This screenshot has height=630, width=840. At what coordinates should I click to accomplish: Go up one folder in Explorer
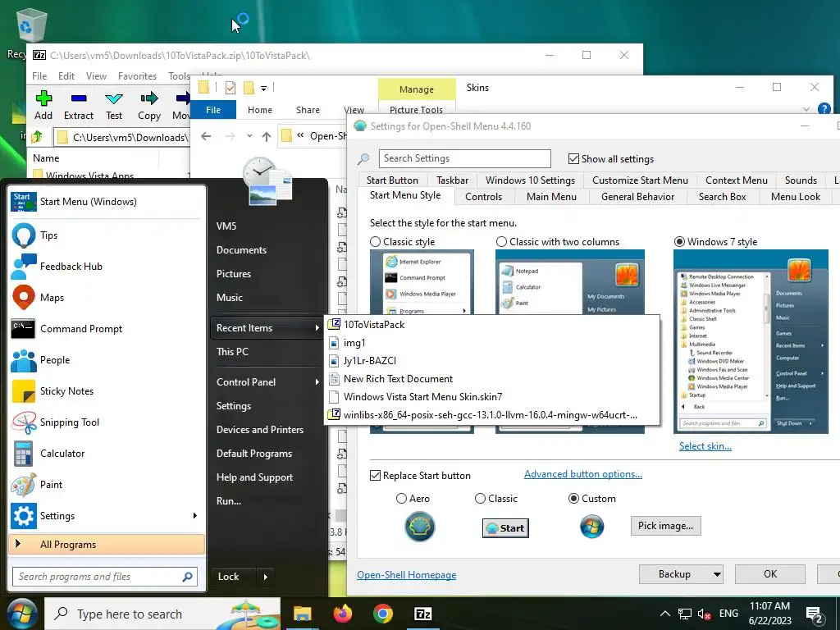coord(267,137)
